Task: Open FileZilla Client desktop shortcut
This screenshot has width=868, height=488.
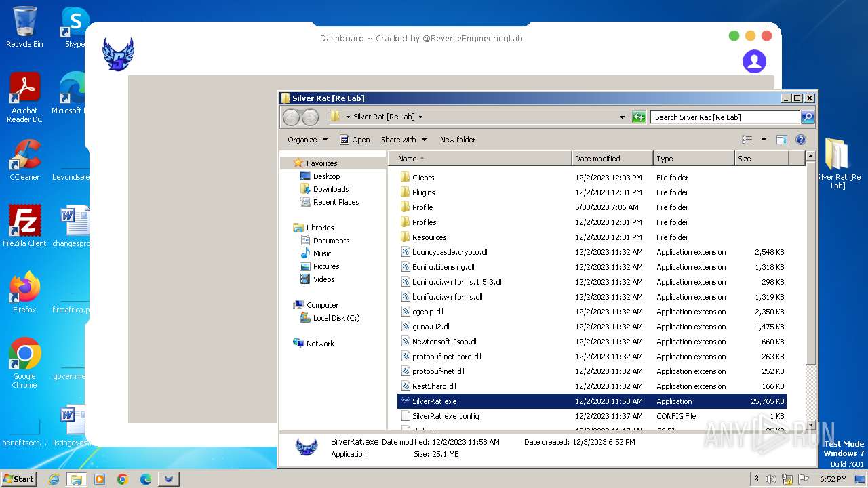Action: tap(24, 226)
